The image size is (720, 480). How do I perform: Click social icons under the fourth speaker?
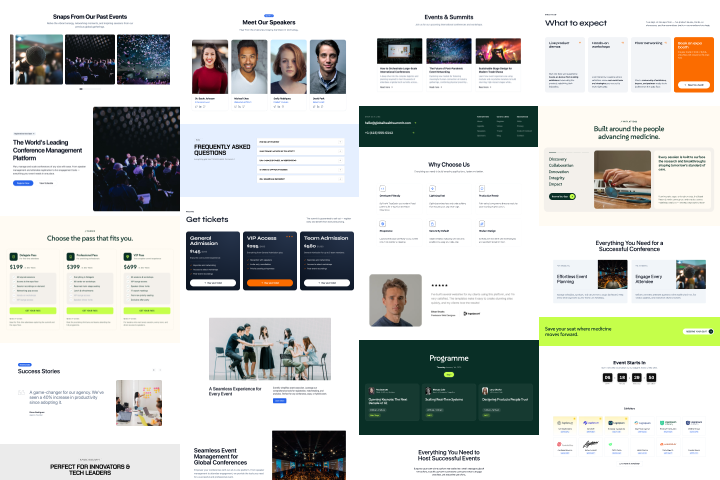pos(318,107)
